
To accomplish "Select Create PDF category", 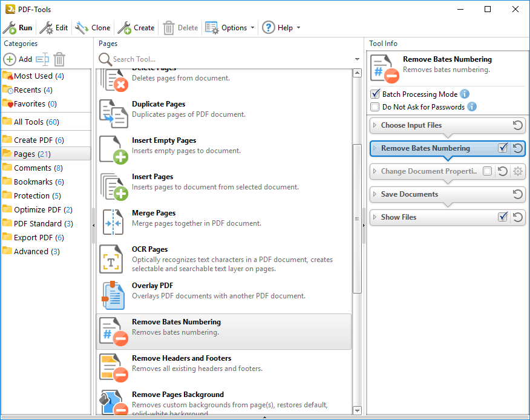I will pos(45,140).
